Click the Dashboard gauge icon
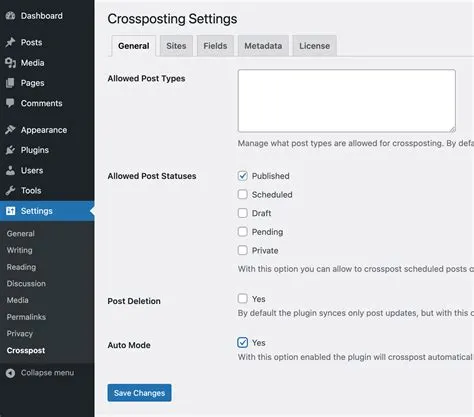This screenshot has width=474, height=417. coord(10,16)
